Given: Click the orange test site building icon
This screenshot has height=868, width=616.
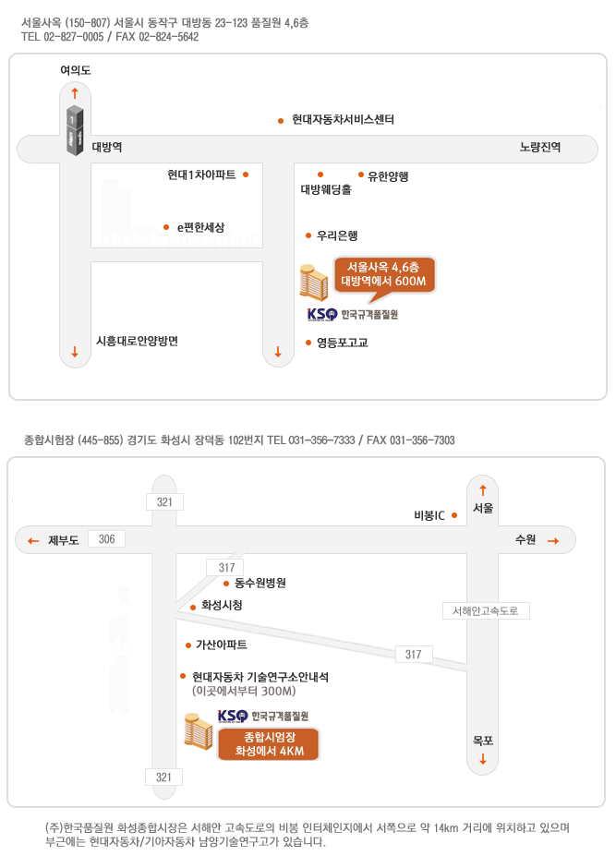Looking at the screenshot, I should pos(199,731).
